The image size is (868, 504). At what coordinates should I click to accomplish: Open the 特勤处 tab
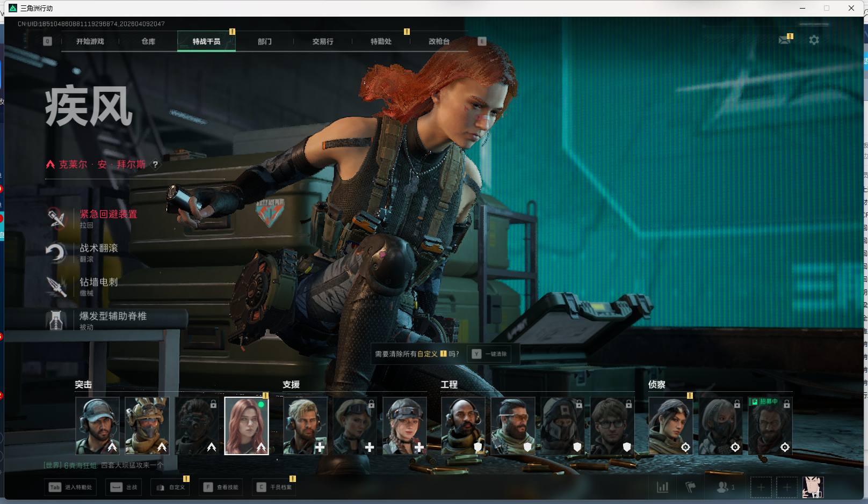[x=381, y=41]
